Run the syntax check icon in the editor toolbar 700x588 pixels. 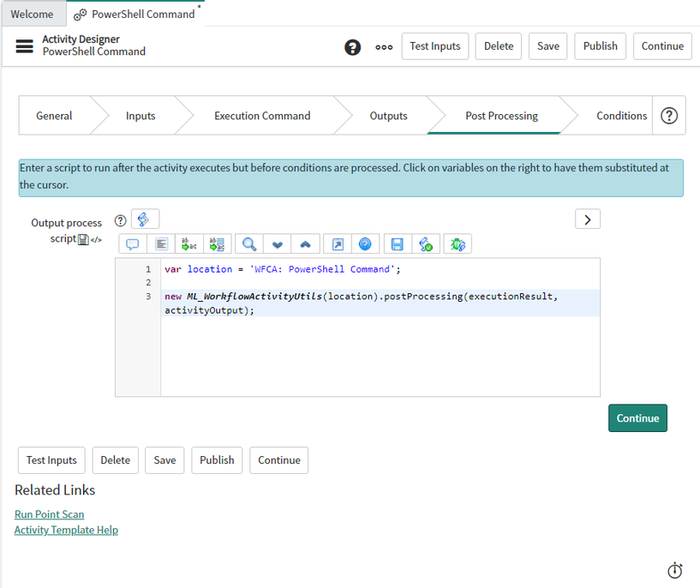[426, 244]
